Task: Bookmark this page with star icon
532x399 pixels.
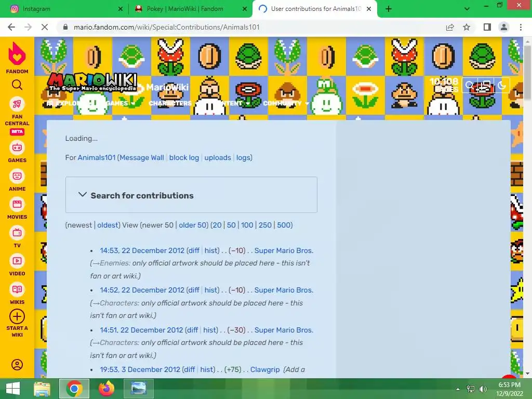Action: (x=467, y=27)
